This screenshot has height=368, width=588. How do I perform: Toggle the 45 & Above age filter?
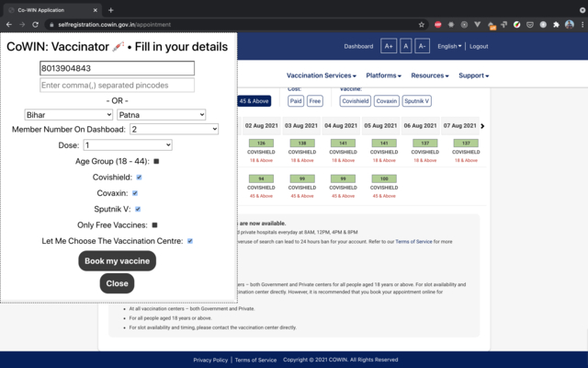click(254, 101)
